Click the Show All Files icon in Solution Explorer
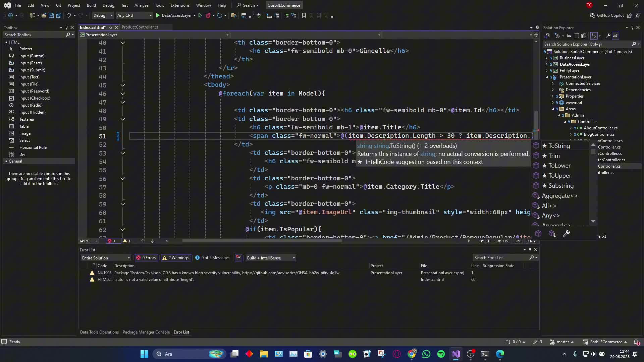Image resolution: width=644 pixels, height=362 pixels. (584, 36)
